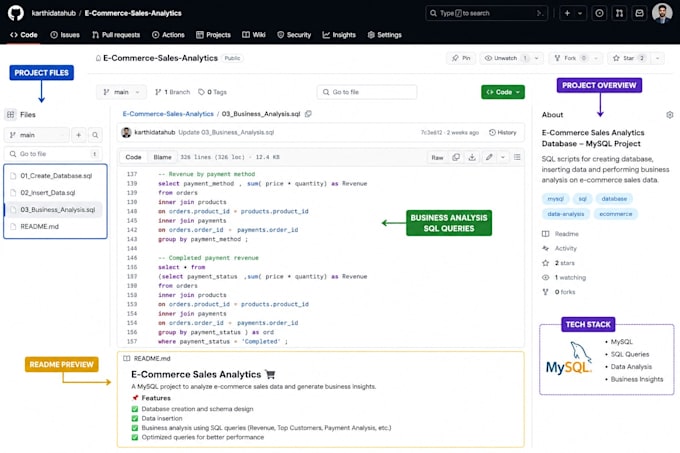This screenshot has height=453, width=680.
Task: Open the ecommerce topic tag
Action: 616,214
